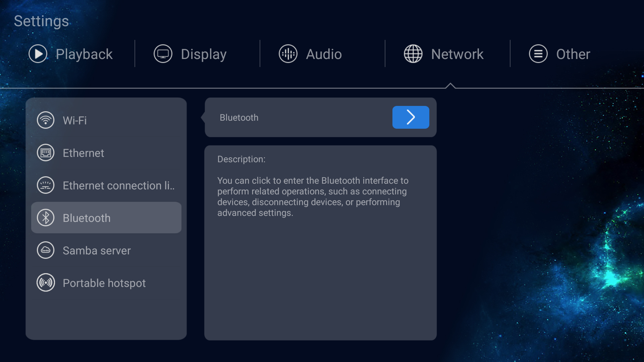
Task: Select Wi-Fi in the network list
Action: click(x=106, y=120)
